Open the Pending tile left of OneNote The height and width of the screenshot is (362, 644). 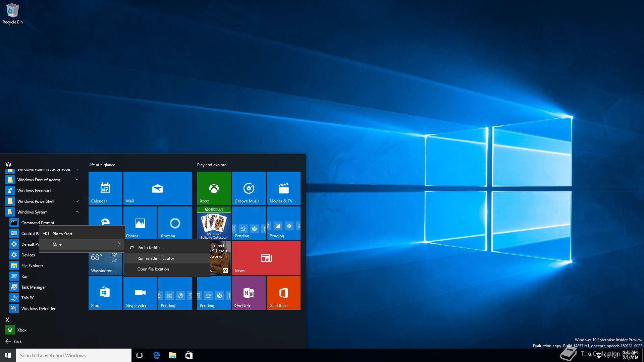[x=214, y=293]
